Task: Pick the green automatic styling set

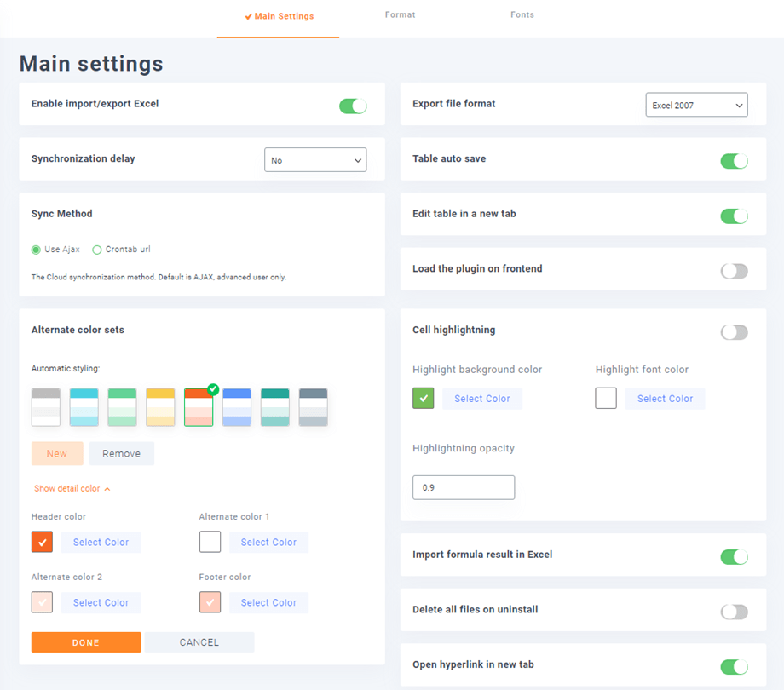Action: (x=122, y=407)
